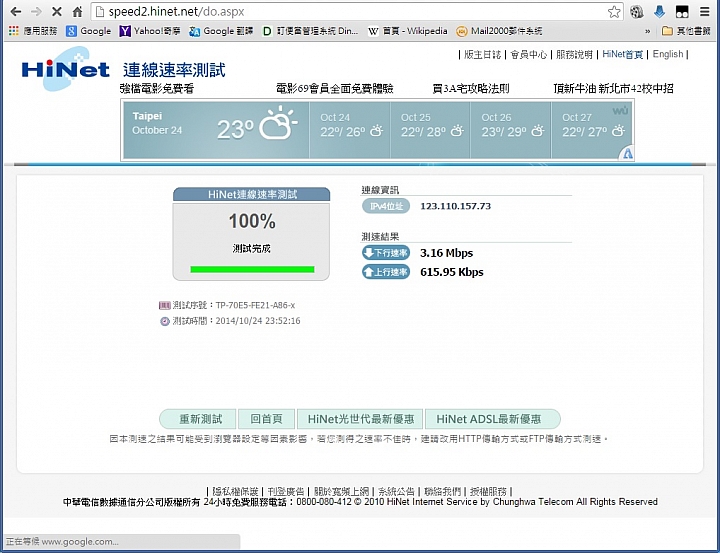Click the ad choices icon on weather banner

tap(627, 153)
